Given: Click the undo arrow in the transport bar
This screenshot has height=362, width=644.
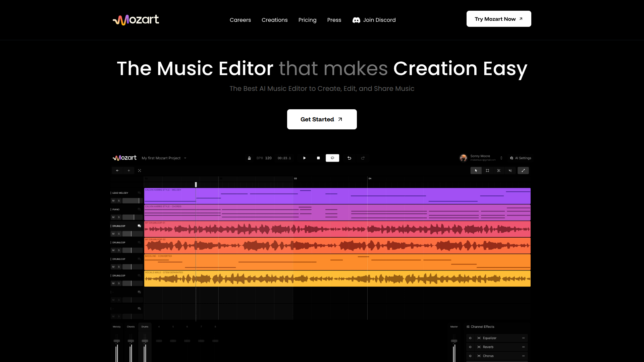Looking at the screenshot, I should (349, 158).
